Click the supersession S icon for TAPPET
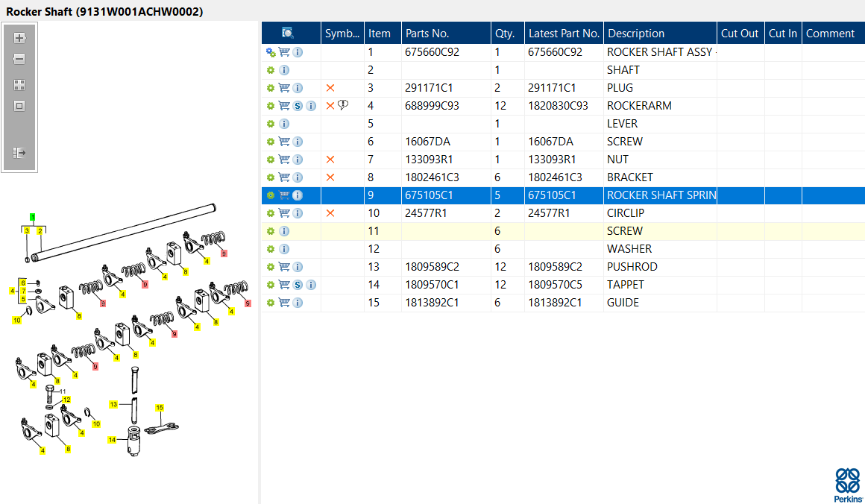865x504 pixels. 298,285
